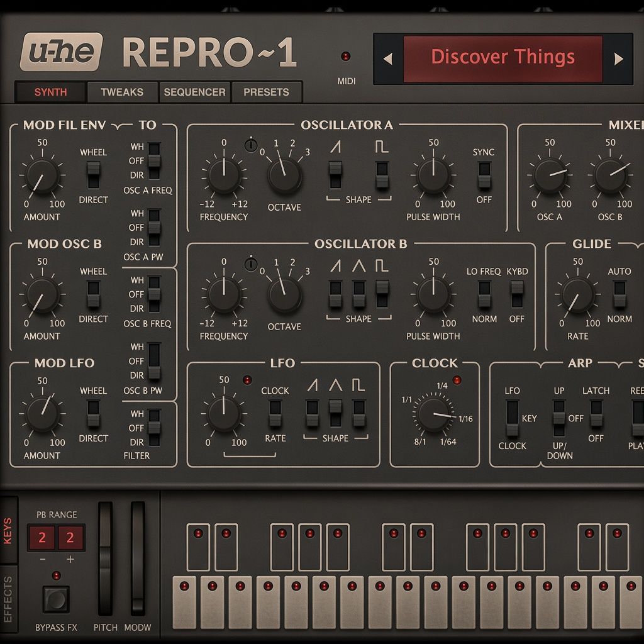Go to previous preset with left arrow
644x644 pixels.
[387, 58]
